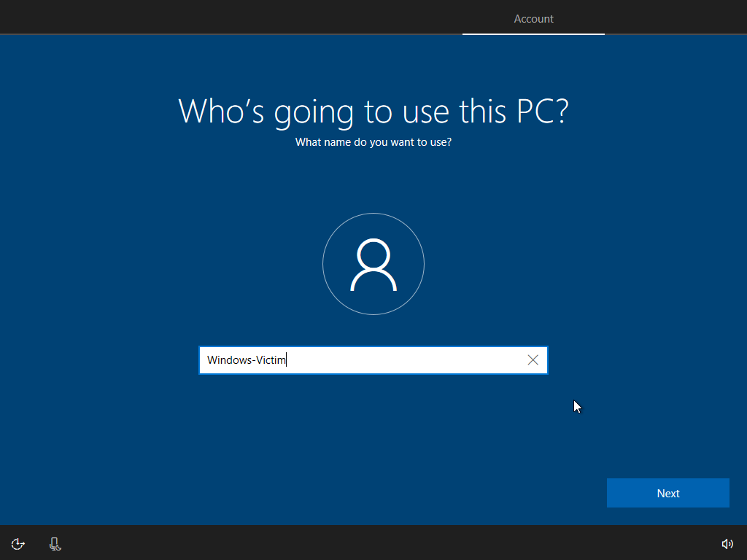Screen dimensions: 747x560
Task: Click the volume speaker icon
Action: tap(727, 543)
